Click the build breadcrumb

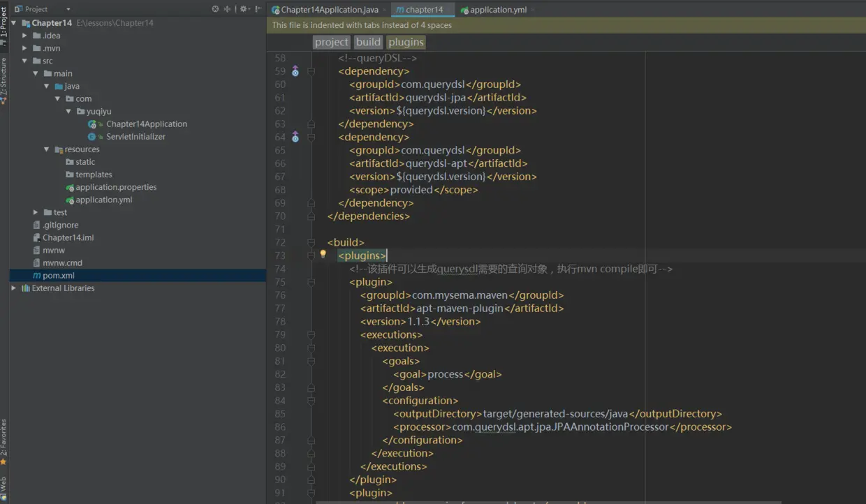[x=368, y=43]
